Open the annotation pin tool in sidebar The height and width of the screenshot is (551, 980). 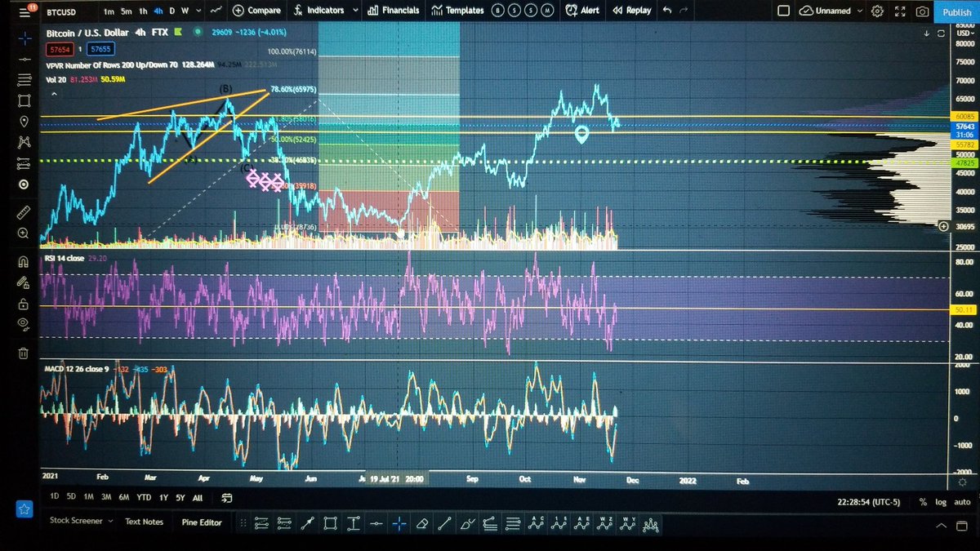click(24, 122)
